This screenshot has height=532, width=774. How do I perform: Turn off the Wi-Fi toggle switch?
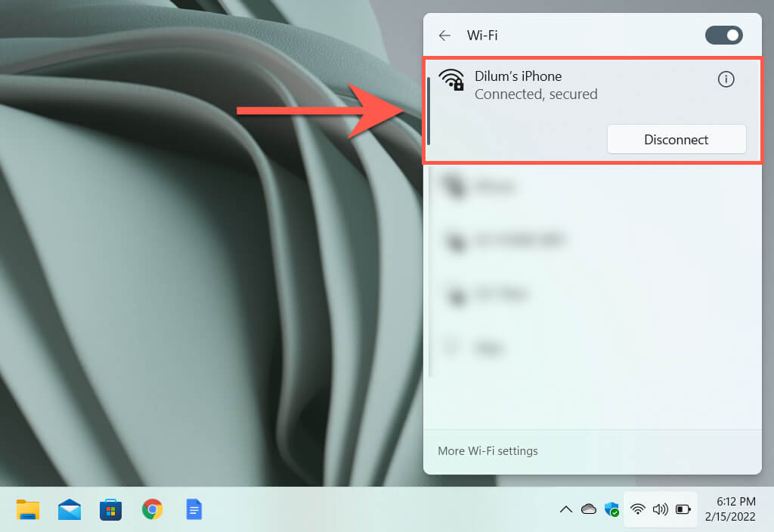point(723,36)
